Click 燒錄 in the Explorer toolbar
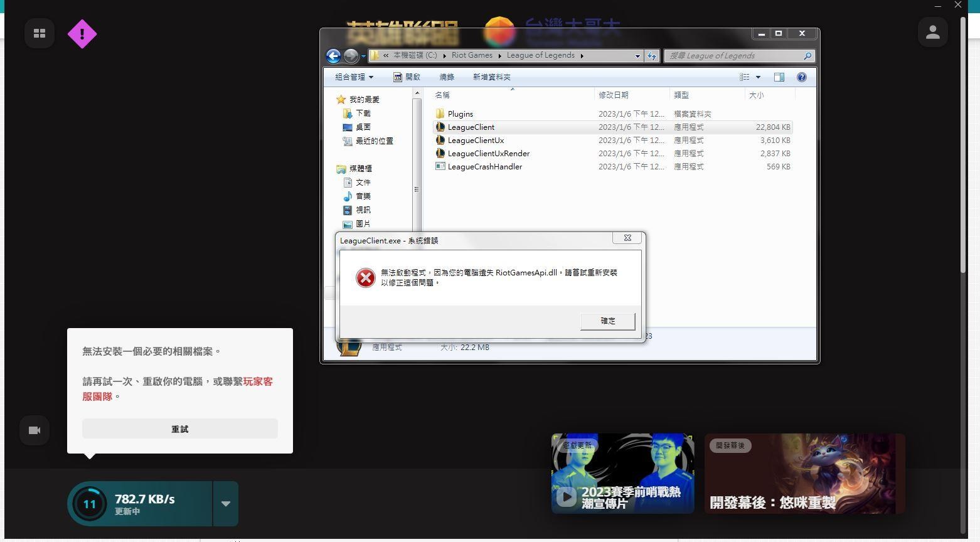This screenshot has width=980, height=542. (x=447, y=77)
